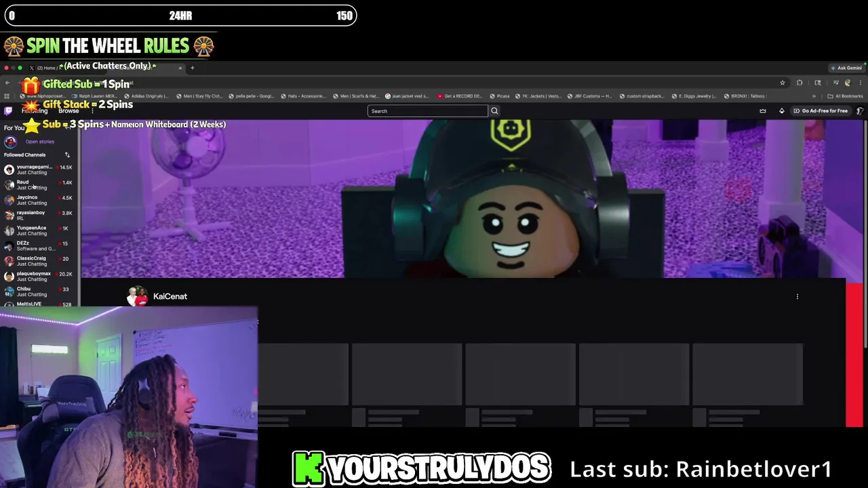Viewport: 868px width, 488px height.
Task: Click the Chrome profile avatar
Action: [x=848, y=83]
